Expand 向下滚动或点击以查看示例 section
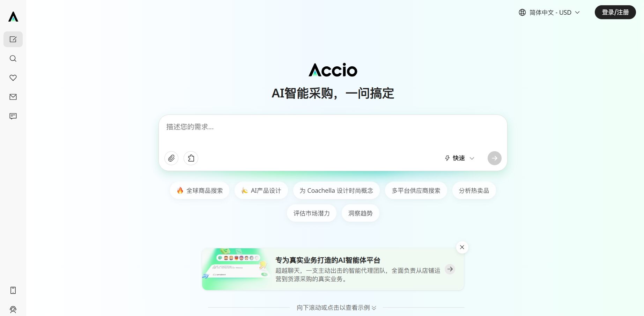This screenshot has height=316, width=644. click(336, 308)
